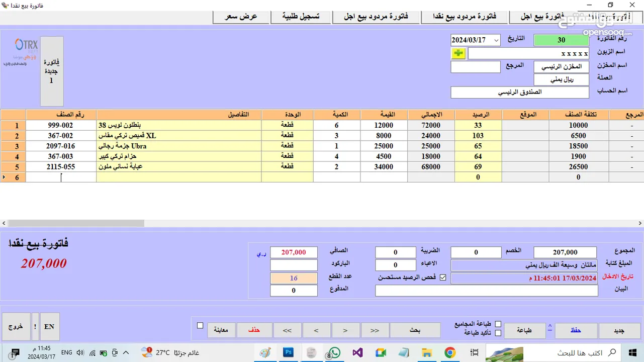Image resolution: width=644 pixels, height=362 pixels.
Task: Click the الخصم discount field
Action: (476, 252)
